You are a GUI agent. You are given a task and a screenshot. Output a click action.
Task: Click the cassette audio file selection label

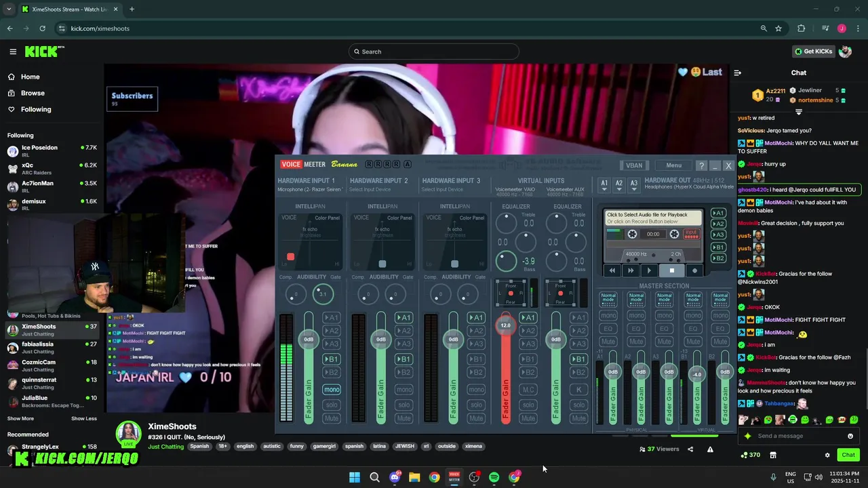pos(654,218)
